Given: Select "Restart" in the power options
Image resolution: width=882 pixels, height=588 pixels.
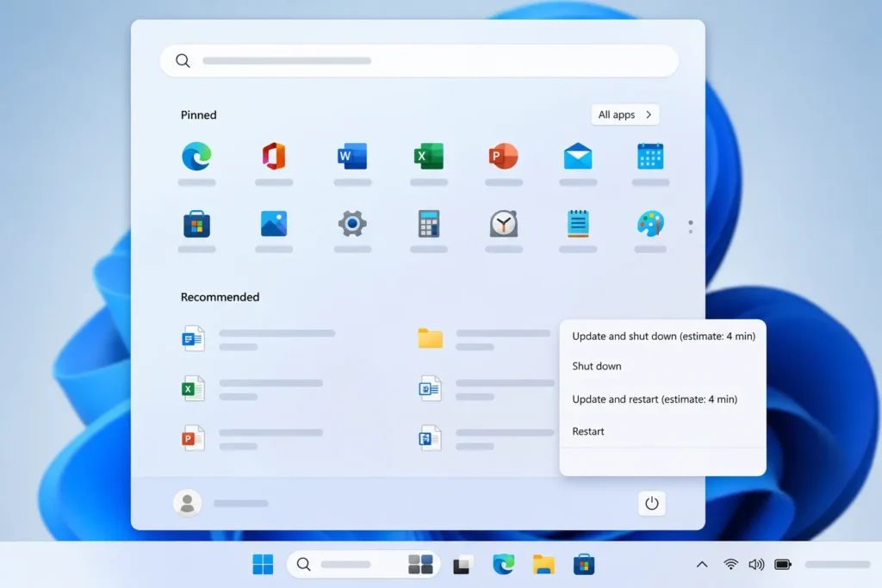Looking at the screenshot, I should click(x=587, y=430).
